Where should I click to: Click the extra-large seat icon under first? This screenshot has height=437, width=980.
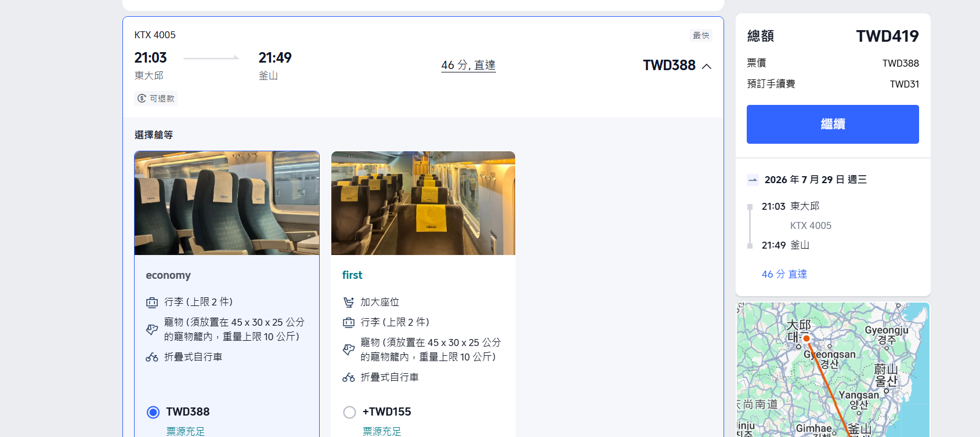(x=348, y=302)
